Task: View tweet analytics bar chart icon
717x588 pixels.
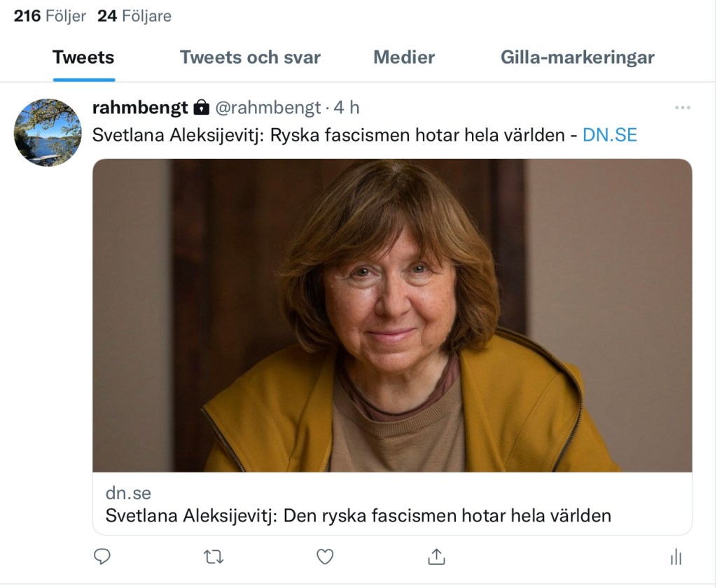Action: pos(676,556)
